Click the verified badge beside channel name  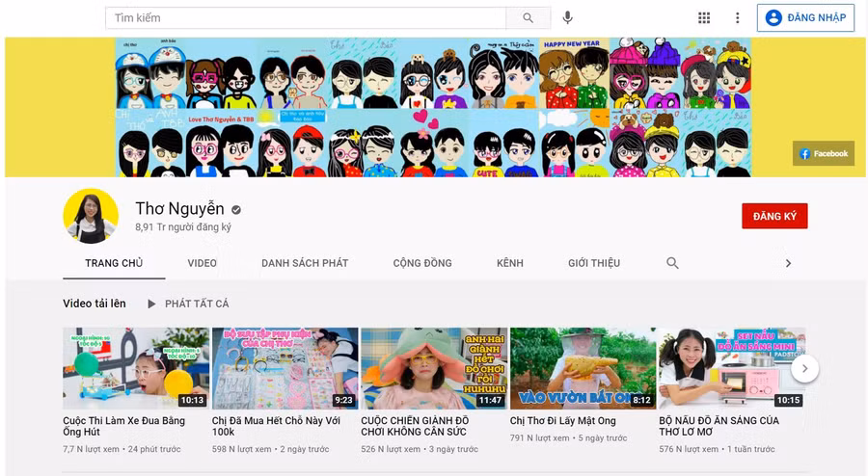coord(236,209)
